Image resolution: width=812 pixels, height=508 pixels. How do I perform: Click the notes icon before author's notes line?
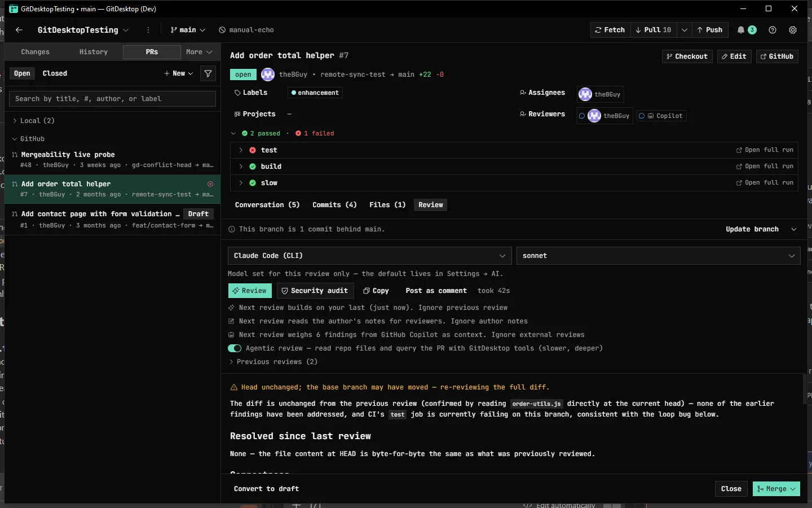(231, 321)
